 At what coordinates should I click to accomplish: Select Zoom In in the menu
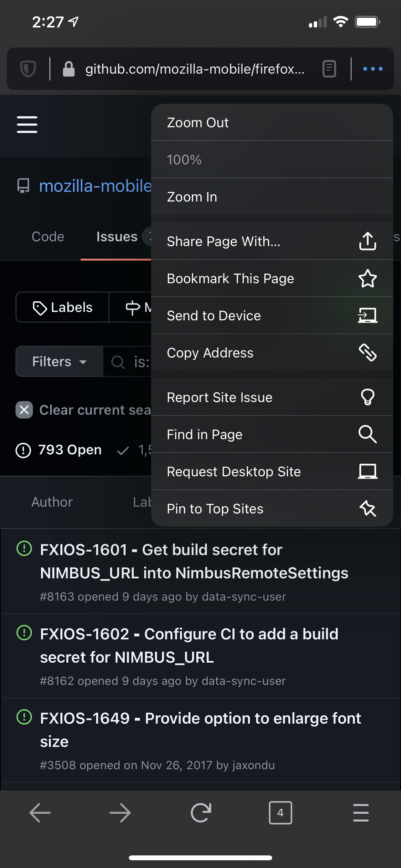pyautogui.click(x=272, y=196)
